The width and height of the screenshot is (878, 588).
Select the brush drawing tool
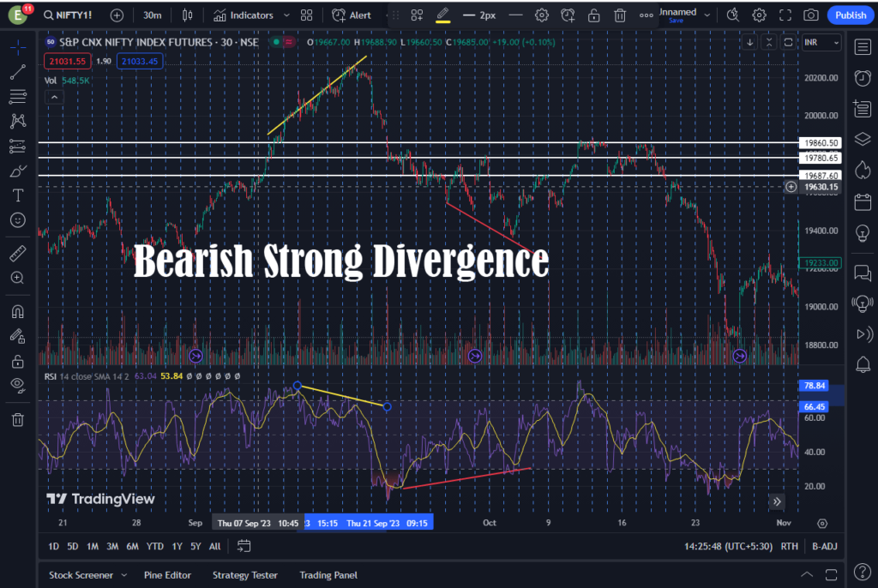(17, 171)
